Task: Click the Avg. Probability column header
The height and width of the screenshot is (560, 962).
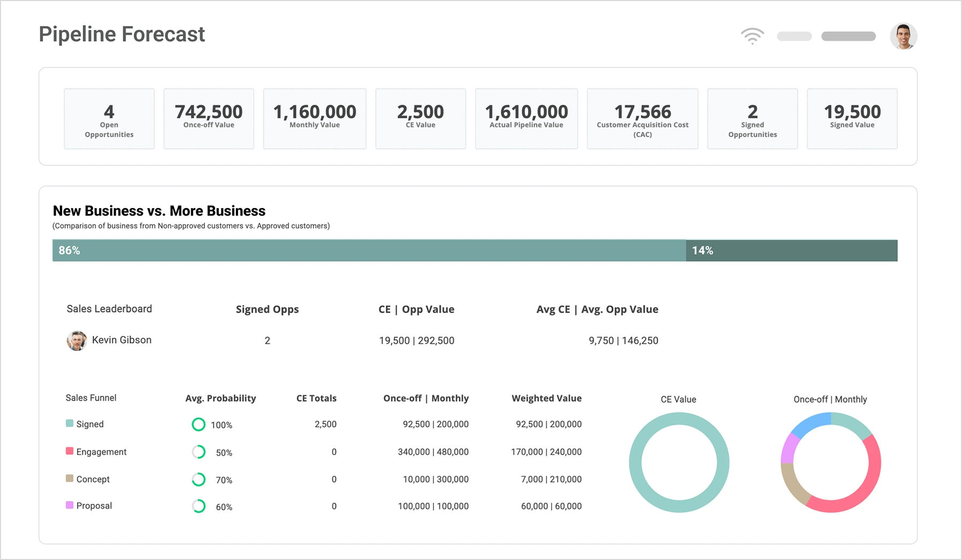Action: coord(220,398)
